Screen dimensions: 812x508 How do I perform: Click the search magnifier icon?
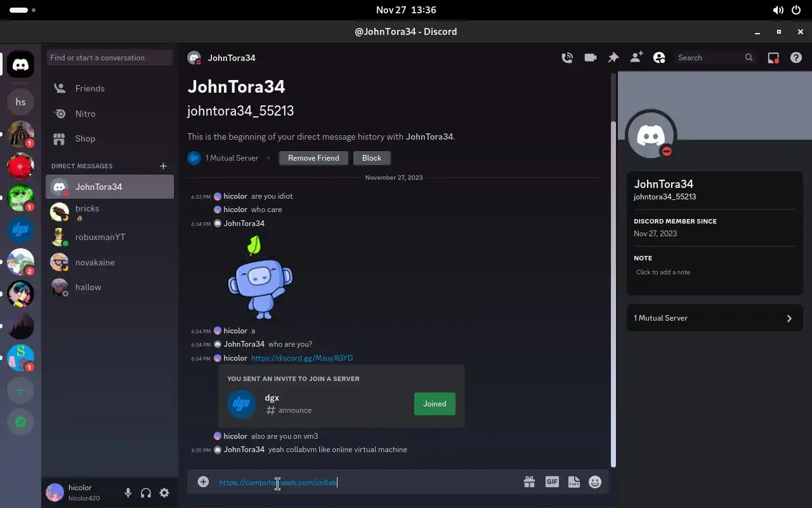click(749, 58)
